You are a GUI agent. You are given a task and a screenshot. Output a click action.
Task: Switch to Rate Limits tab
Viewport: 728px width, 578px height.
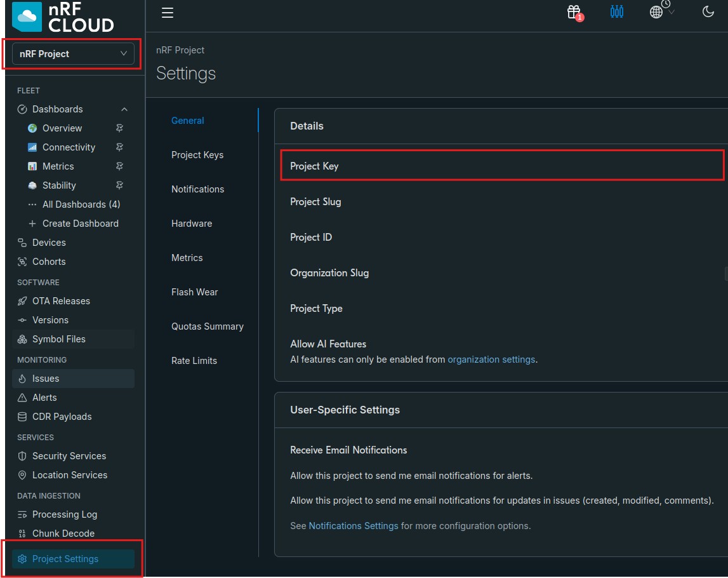(x=194, y=361)
